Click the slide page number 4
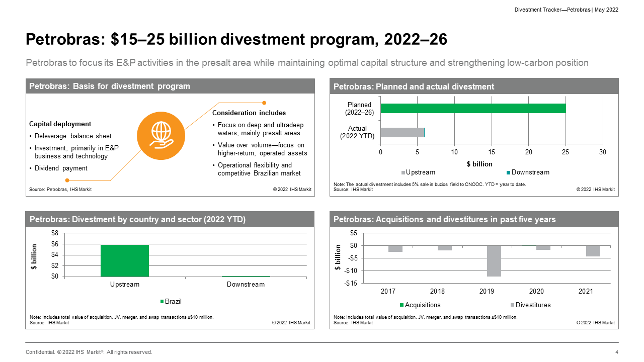Viewport: 644px width, 362px height. click(x=616, y=352)
